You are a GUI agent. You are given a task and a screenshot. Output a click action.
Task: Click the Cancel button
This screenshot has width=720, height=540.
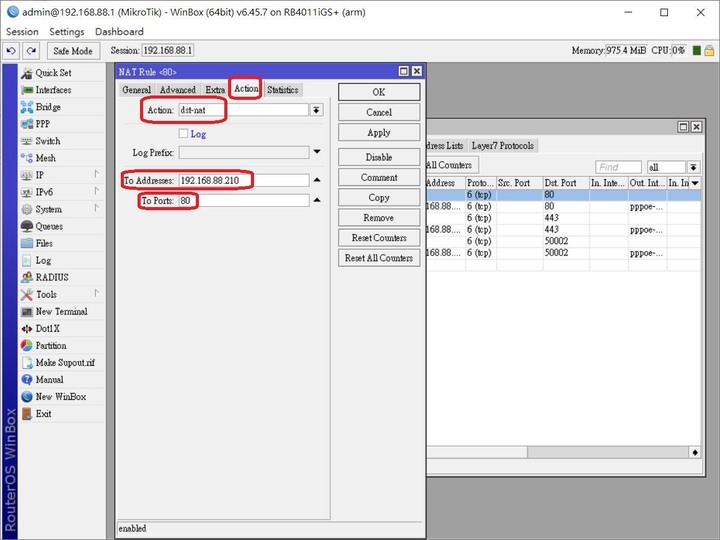coord(379,112)
